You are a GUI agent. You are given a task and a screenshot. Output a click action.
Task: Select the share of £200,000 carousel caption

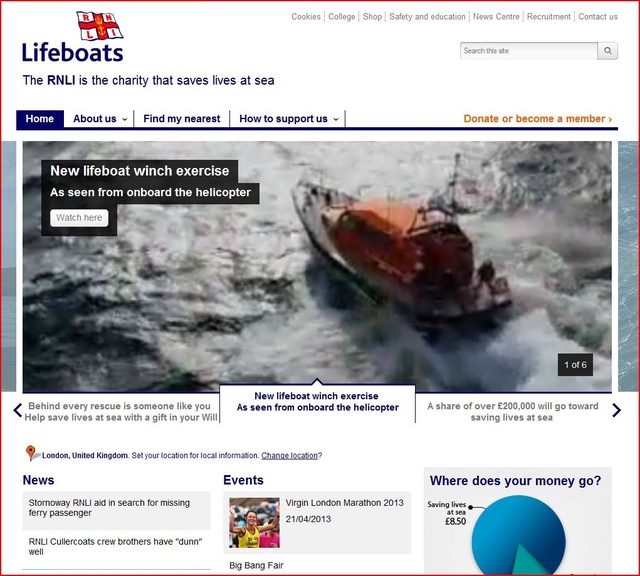512,412
